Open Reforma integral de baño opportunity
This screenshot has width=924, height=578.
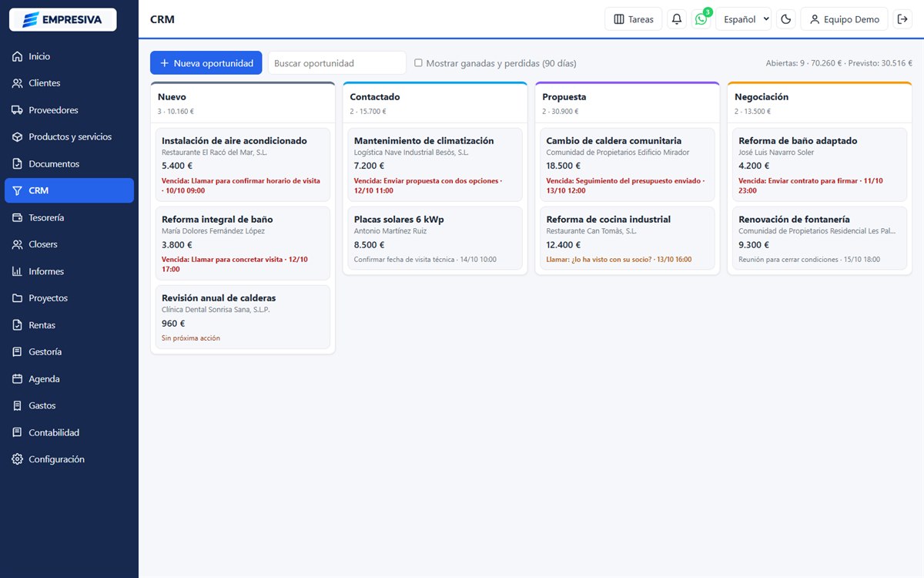tap(243, 244)
